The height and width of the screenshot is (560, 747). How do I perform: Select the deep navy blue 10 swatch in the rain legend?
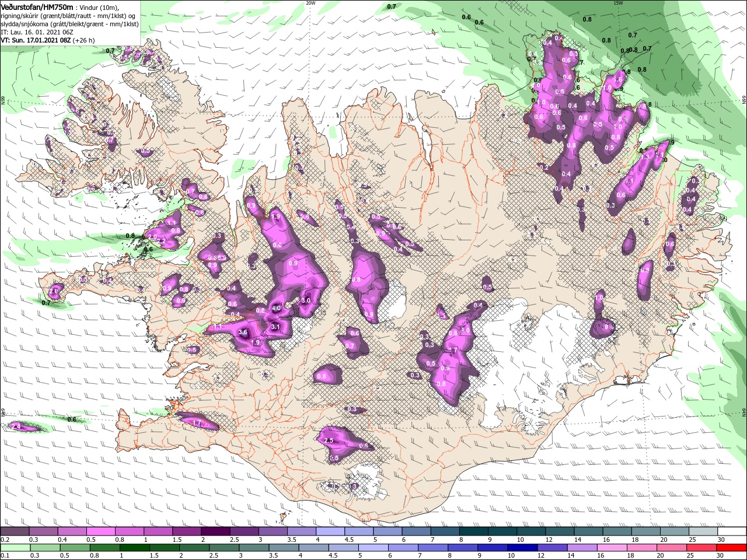(x=522, y=547)
